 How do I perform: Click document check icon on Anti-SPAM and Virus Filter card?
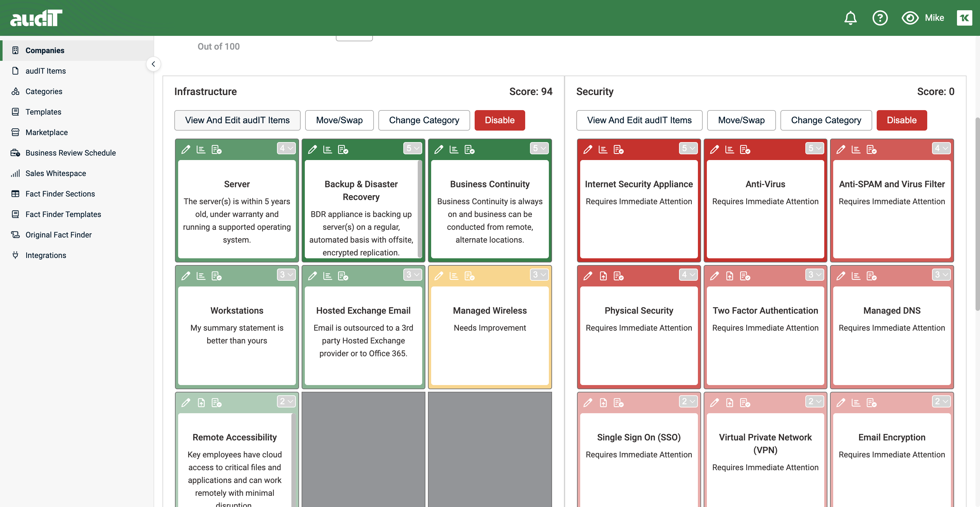(x=872, y=149)
